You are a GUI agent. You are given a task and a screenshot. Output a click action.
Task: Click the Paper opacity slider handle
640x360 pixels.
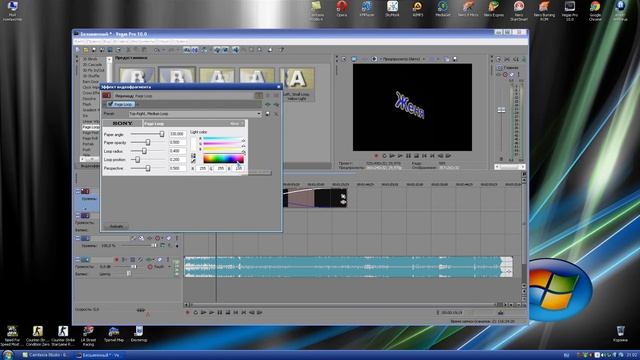click(x=148, y=142)
